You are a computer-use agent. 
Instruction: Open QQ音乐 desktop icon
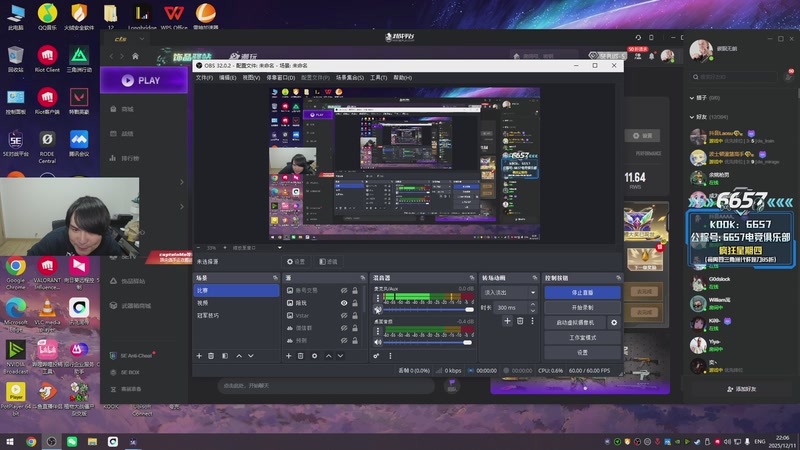[47, 16]
